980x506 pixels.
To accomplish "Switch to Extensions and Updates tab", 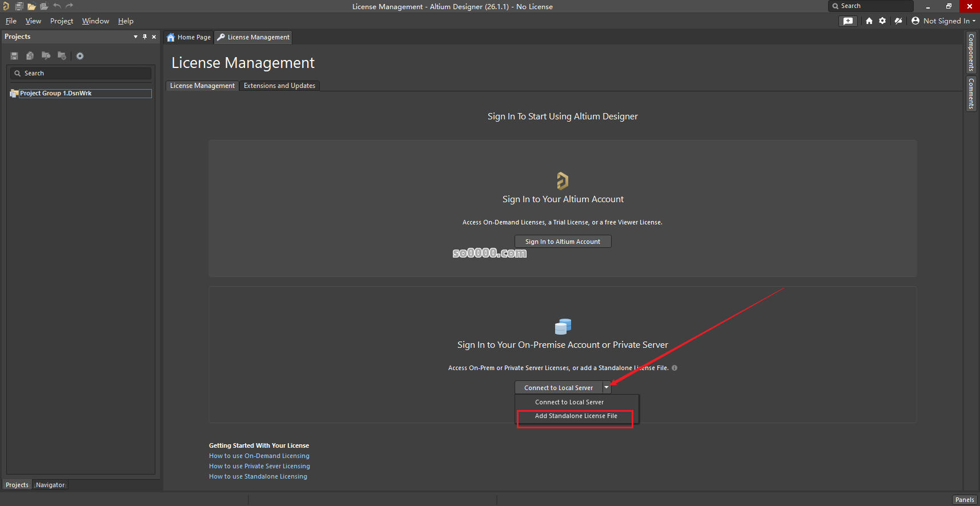I will point(279,86).
